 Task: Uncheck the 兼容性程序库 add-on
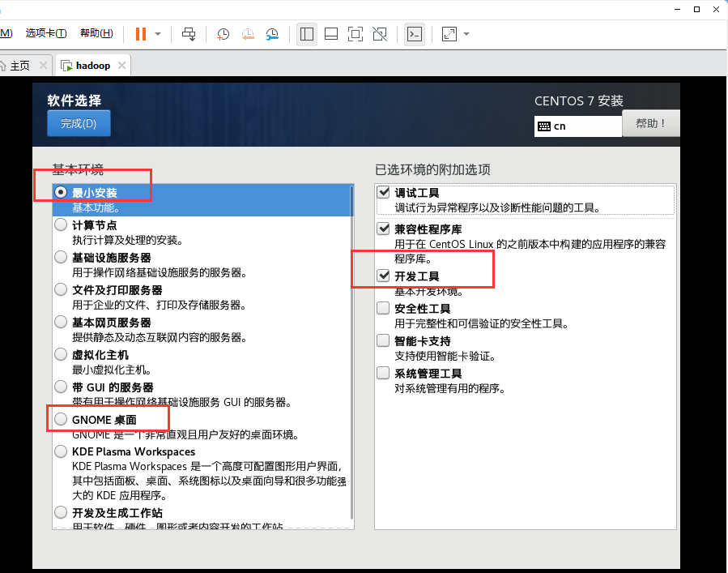click(x=383, y=229)
